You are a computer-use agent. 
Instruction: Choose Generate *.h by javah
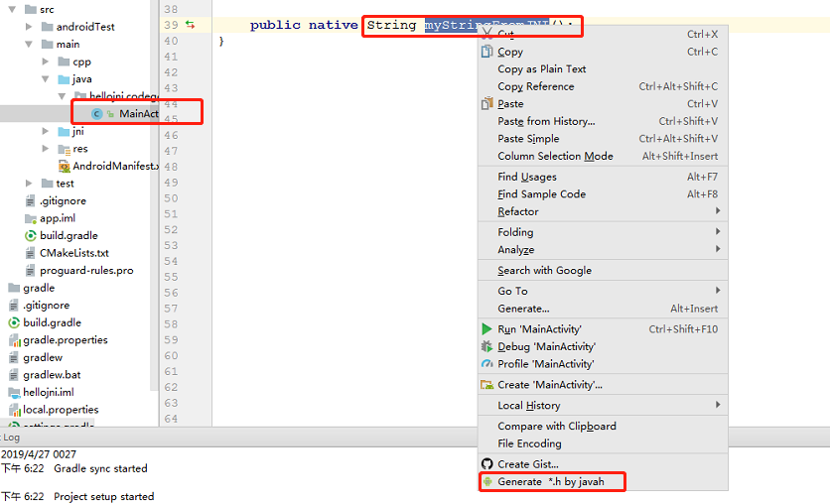603,481
